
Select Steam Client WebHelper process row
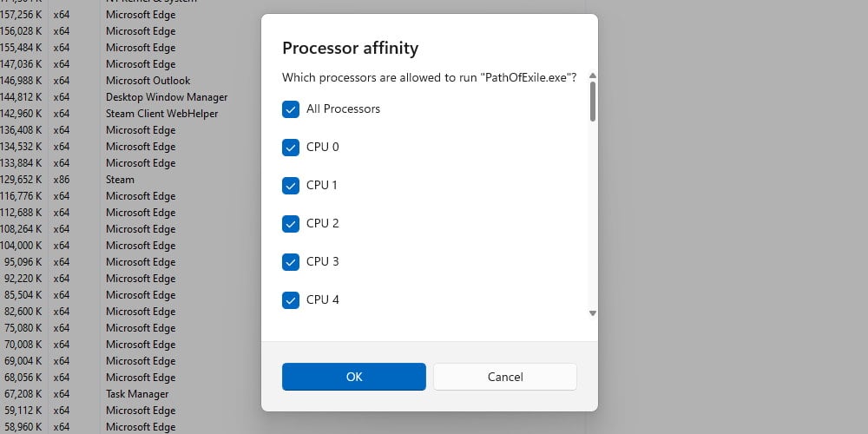click(x=161, y=114)
